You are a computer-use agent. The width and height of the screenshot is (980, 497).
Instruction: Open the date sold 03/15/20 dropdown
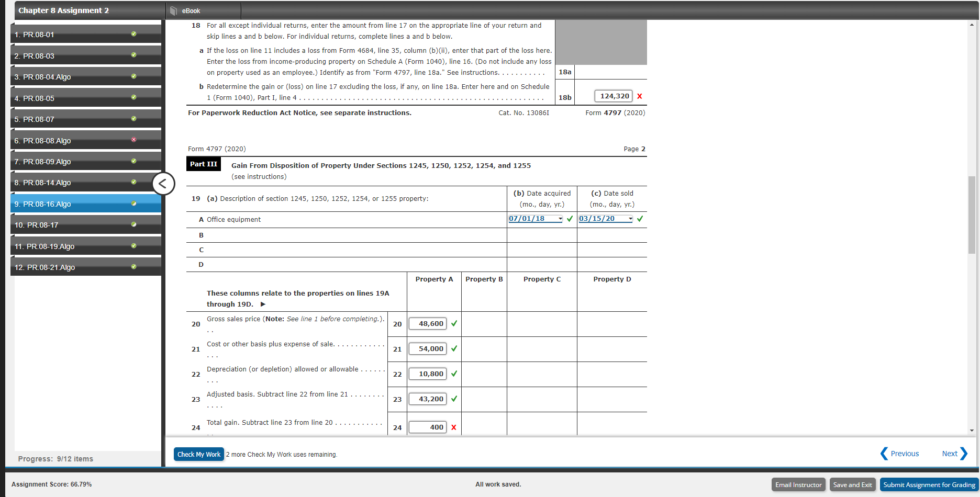click(606, 219)
